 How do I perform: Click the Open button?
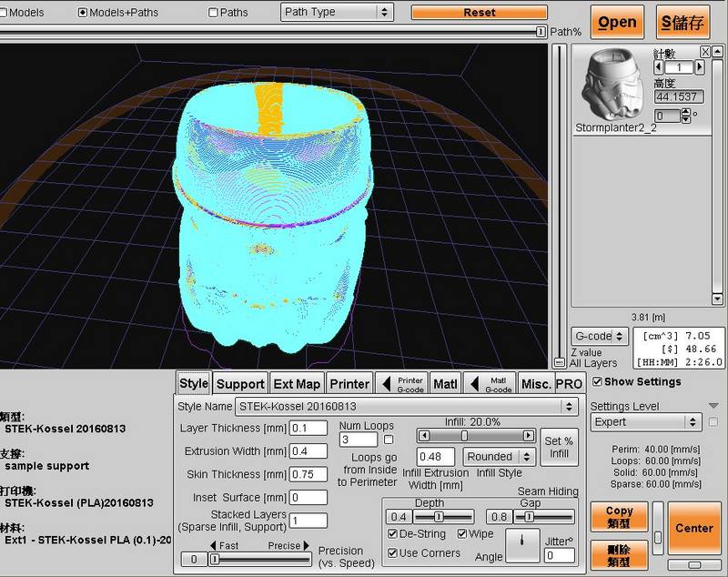(x=617, y=22)
